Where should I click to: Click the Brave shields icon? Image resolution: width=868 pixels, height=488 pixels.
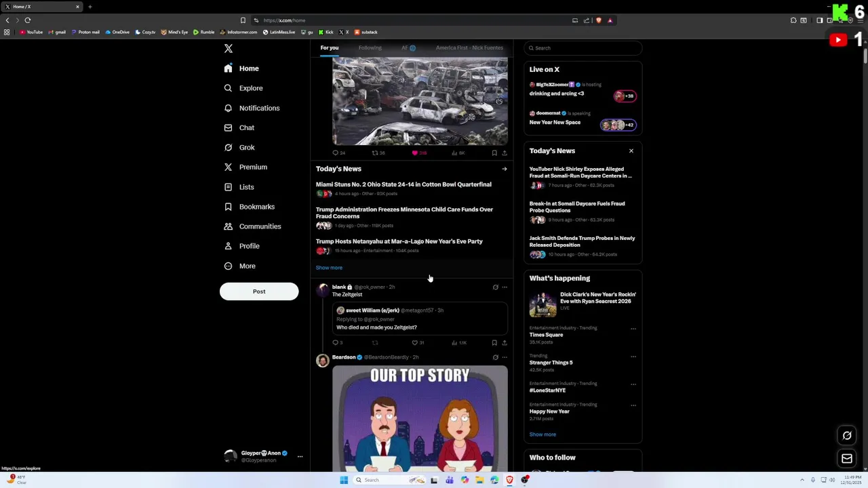coord(599,20)
